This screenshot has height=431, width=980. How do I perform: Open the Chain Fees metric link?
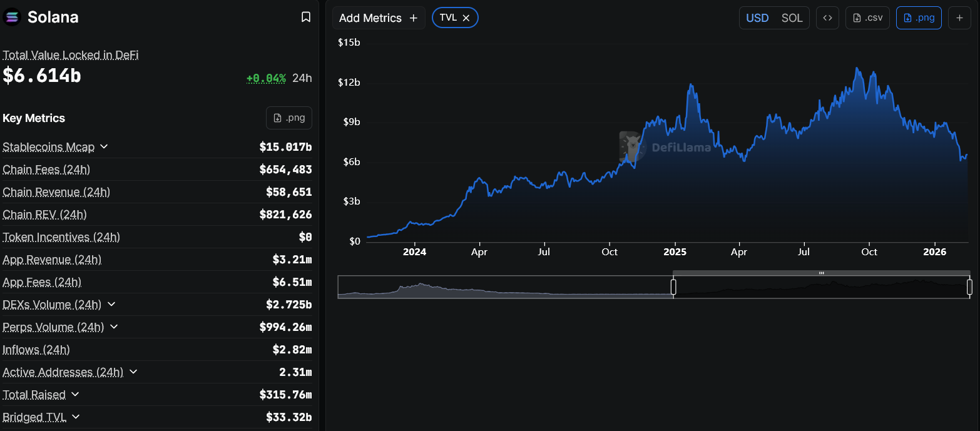click(46, 169)
